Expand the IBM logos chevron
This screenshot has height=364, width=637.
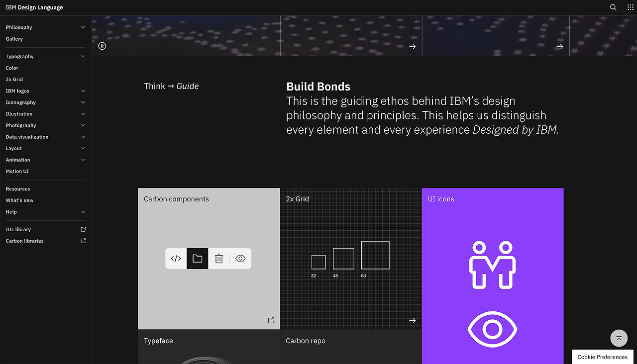coord(83,91)
